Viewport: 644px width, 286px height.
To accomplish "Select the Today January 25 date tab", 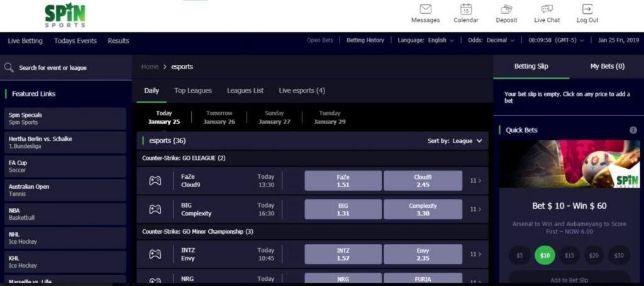I will coord(164,117).
